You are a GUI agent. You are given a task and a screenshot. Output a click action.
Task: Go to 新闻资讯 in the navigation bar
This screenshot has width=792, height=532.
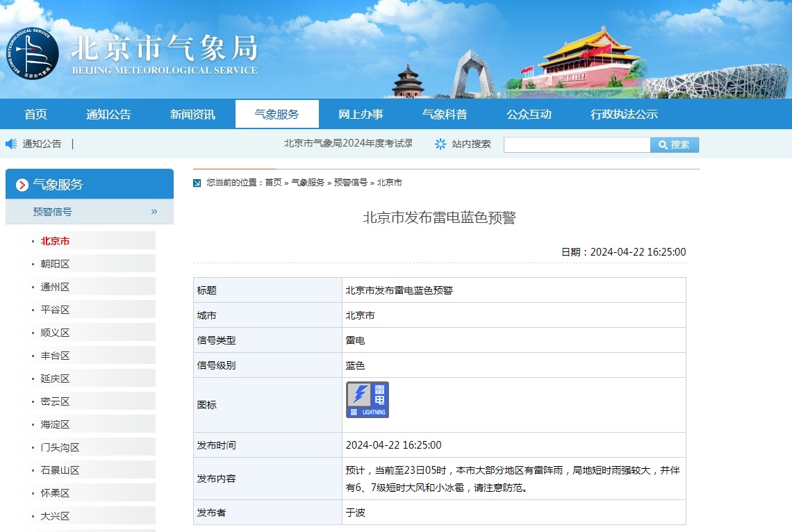coord(192,114)
